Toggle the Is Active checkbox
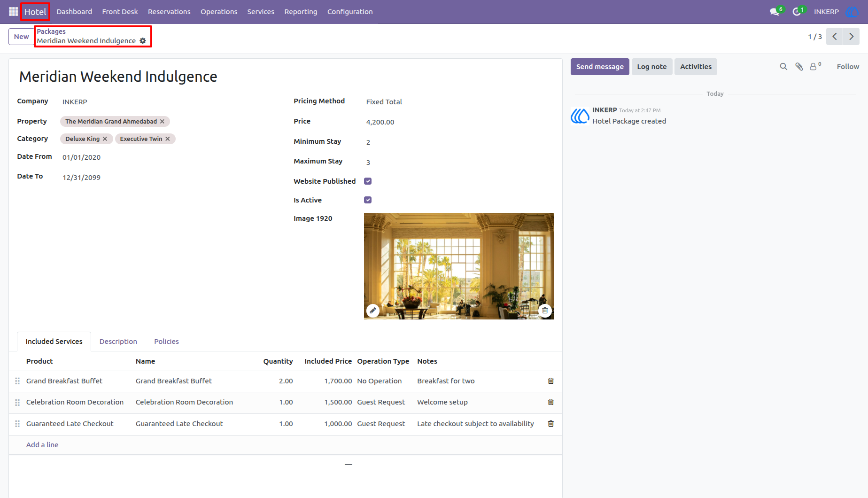Screen dimensions: 868x498 click(368, 200)
